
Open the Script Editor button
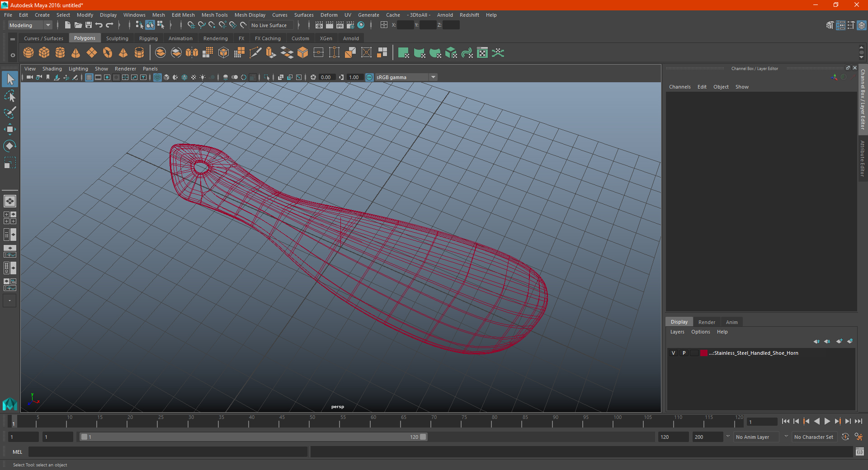click(x=860, y=452)
